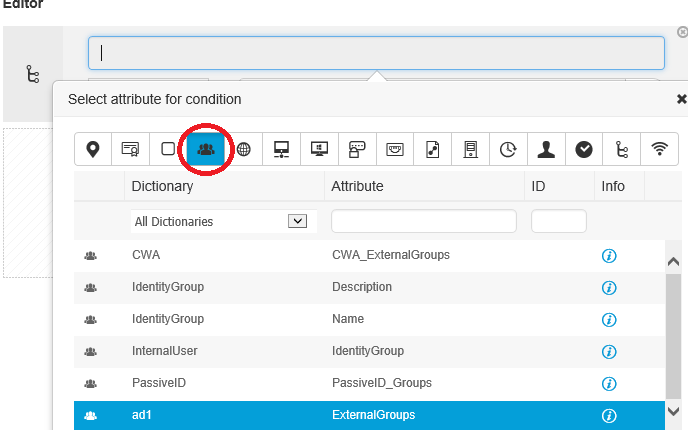Open info for CWA_ExternalGroups attribute
The height and width of the screenshot is (430, 688).
coord(609,255)
